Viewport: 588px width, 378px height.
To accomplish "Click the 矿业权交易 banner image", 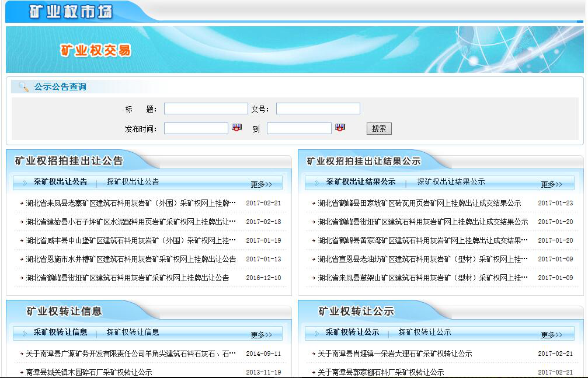I will 294,50.
